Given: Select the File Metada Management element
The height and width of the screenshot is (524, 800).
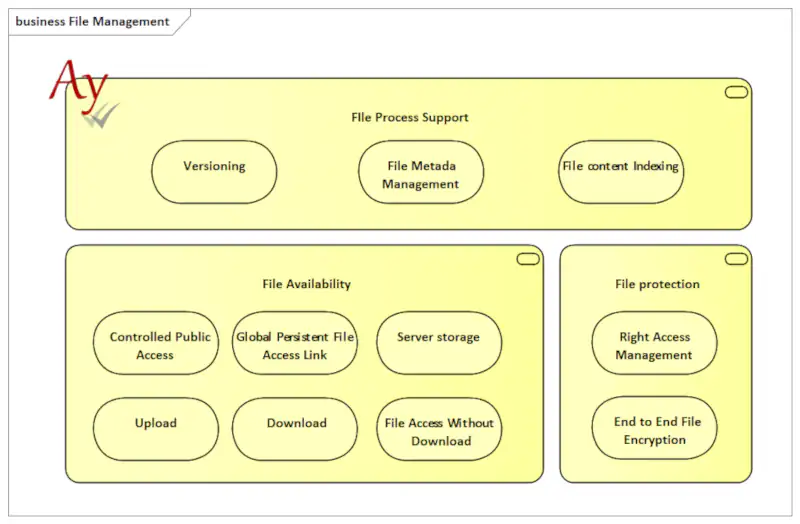Looking at the screenshot, I should [421, 172].
